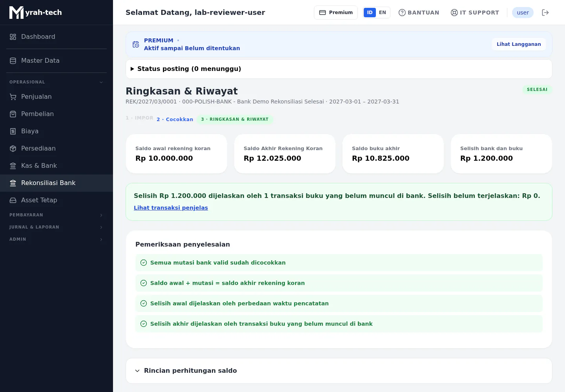
Task: Click the Kas & Bank building icon
Action: (13, 166)
